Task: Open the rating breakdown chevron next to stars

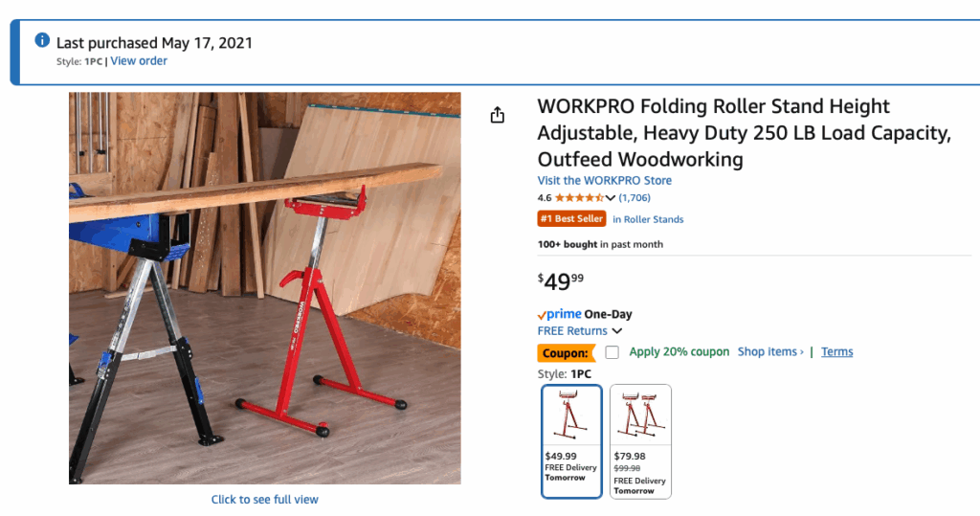Action: (611, 198)
